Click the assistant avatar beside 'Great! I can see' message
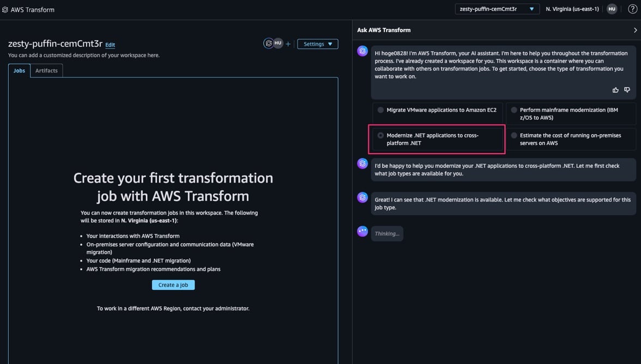 [362, 197]
